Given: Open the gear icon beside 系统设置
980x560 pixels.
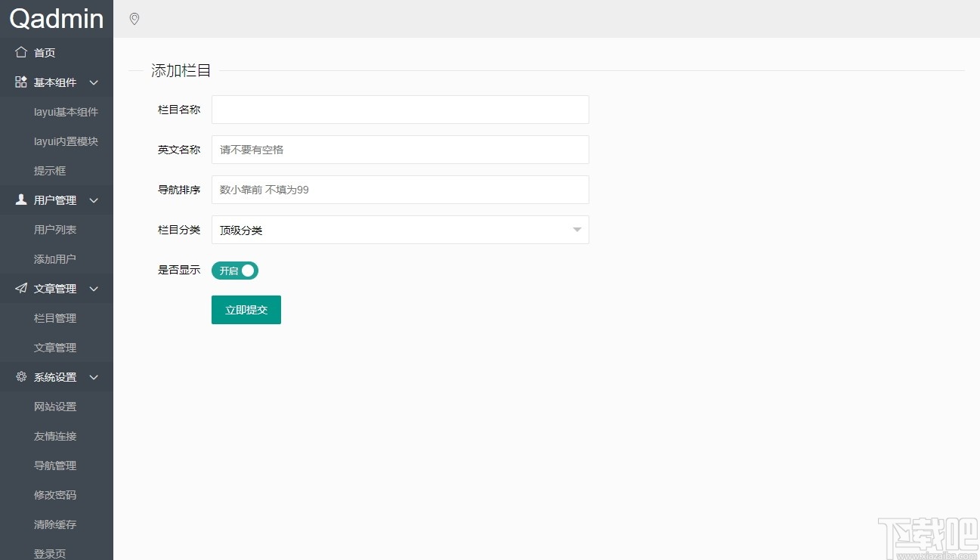Looking at the screenshot, I should [20, 377].
